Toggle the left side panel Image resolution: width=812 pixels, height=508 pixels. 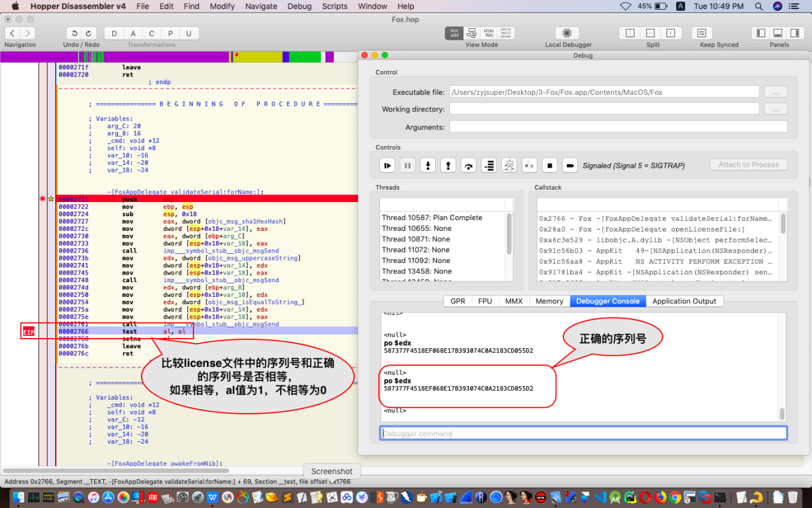click(x=761, y=33)
